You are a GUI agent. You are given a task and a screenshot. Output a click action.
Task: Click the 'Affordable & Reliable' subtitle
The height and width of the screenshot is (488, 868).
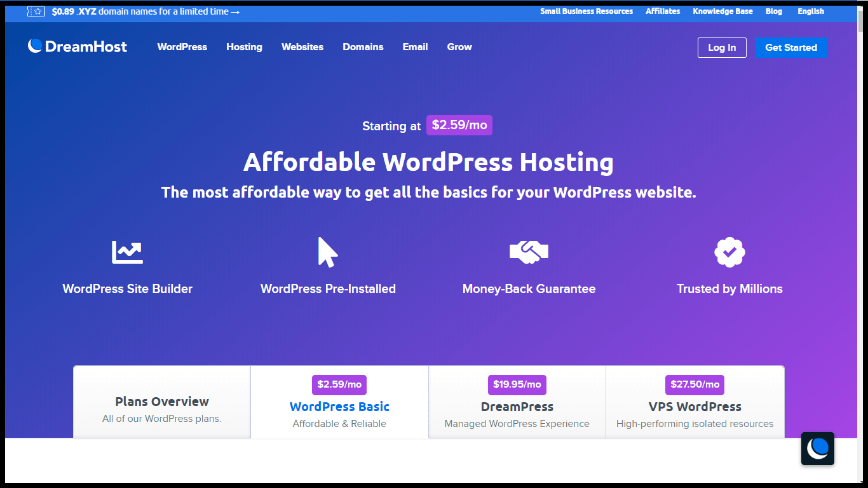[x=339, y=424]
